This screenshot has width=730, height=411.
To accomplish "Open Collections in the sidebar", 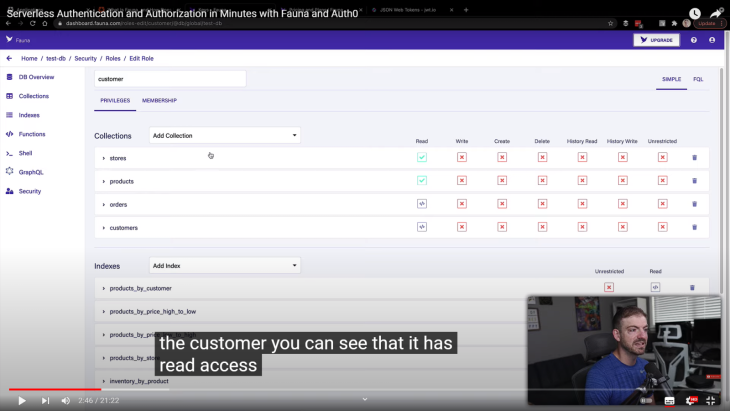I will 34,96.
